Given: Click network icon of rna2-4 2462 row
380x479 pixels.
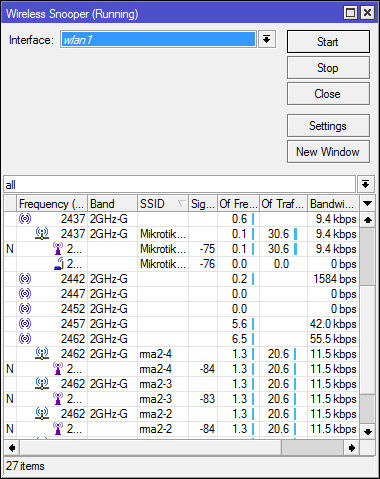Looking at the screenshot, I should pyautogui.click(x=42, y=353).
